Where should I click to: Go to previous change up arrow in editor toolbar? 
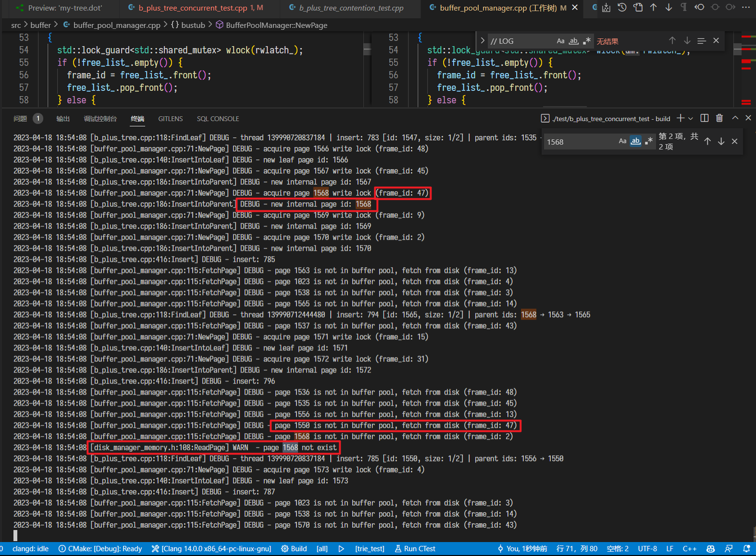pyautogui.click(x=653, y=7)
